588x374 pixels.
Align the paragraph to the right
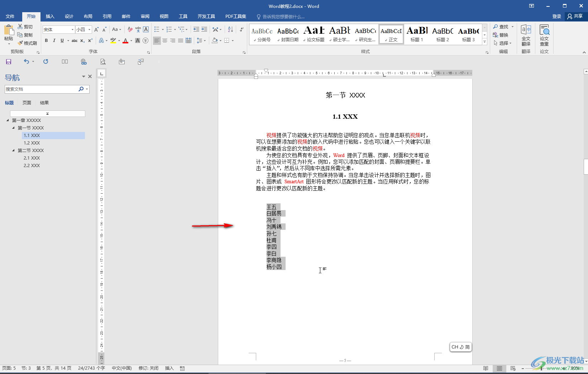click(x=173, y=41)
